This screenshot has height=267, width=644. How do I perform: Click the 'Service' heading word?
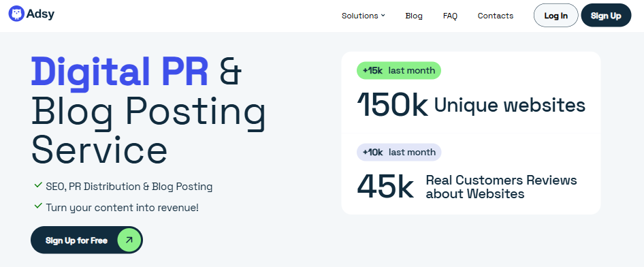click(99, 151)
